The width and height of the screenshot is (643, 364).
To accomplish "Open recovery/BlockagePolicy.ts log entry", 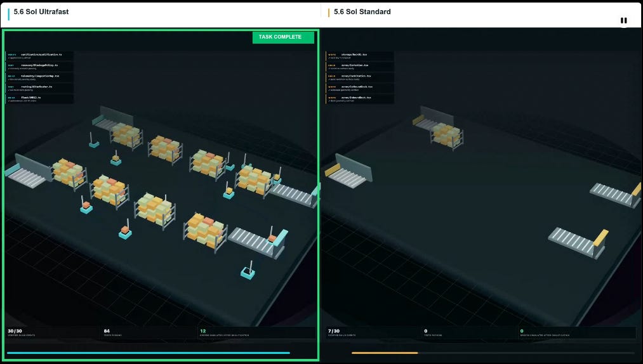I will tap(40, 67).
